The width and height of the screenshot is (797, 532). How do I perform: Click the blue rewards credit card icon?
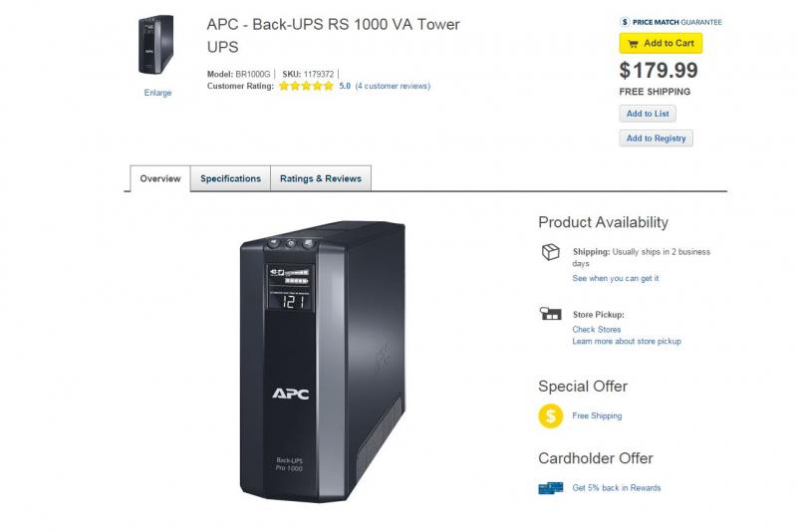coord(551,488)
